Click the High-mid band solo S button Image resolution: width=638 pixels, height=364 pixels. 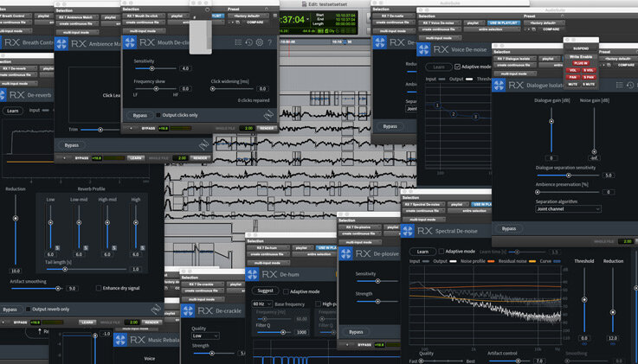pyautogui.click(x=114, y=248)
